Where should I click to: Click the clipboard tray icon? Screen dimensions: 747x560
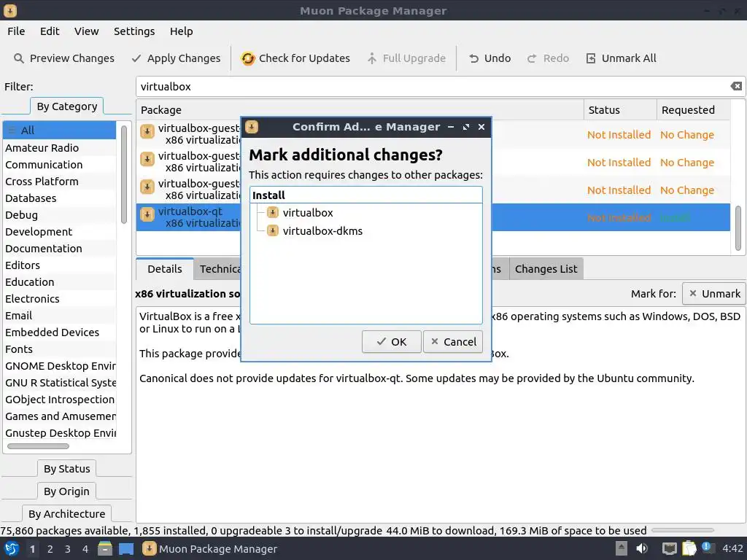point(689,548)
